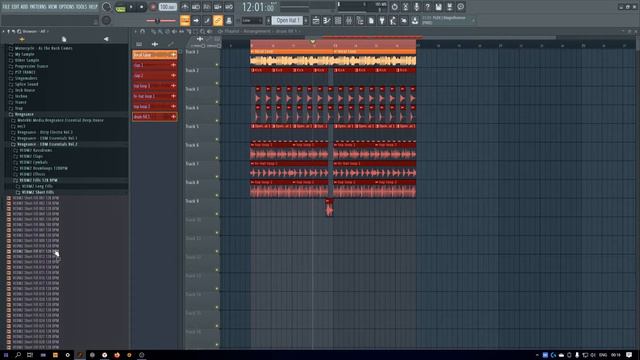
Task: Select the Hi-Hat loop 1 pattern
Action: coord(155,96)
